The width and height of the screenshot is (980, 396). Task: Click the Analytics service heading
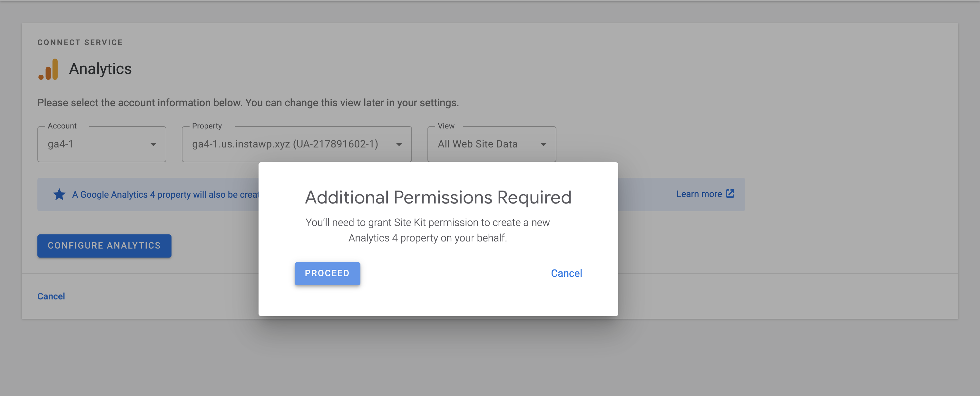pyautogui.click(x=100, y=69)
